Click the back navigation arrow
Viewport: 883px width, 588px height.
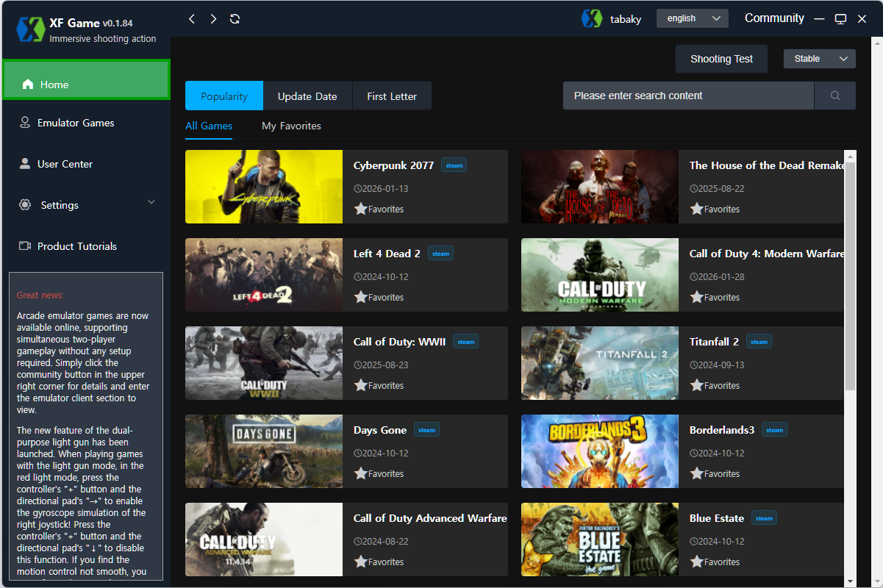pos(192,19)
